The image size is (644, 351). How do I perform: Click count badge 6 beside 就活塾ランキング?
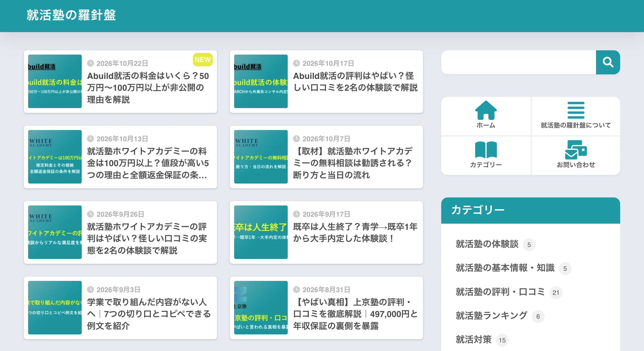(538, 316)
